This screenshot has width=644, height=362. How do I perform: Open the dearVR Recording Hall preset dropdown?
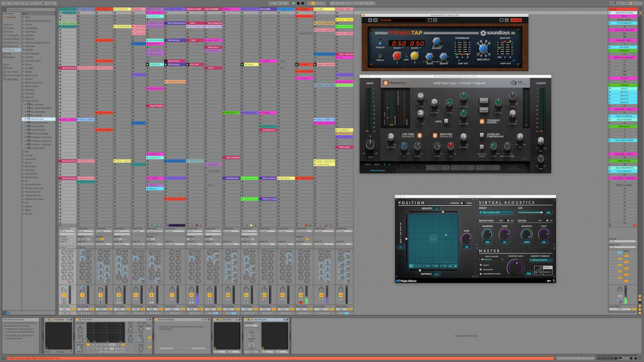pos(496,212)
